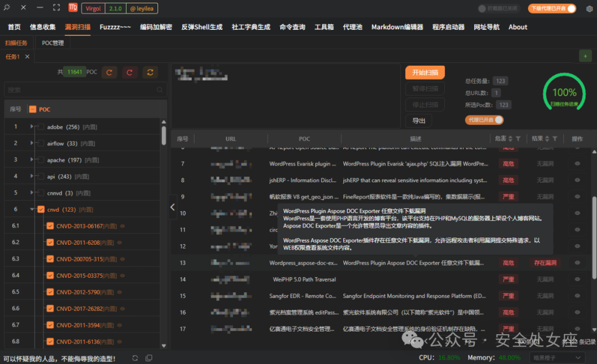The width and height of the screenshot is (597, 364).
Task: Click the 停止扫描 button
Action: (425, 104)
